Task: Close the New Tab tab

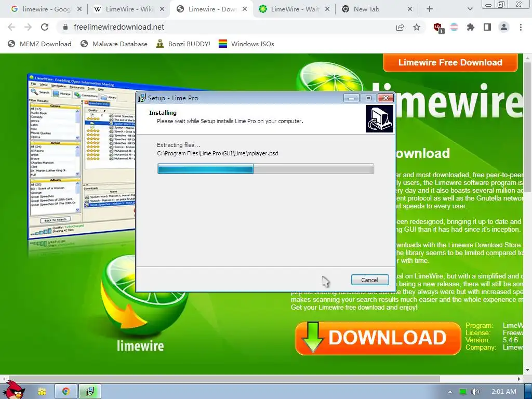Action: [410, 9]
